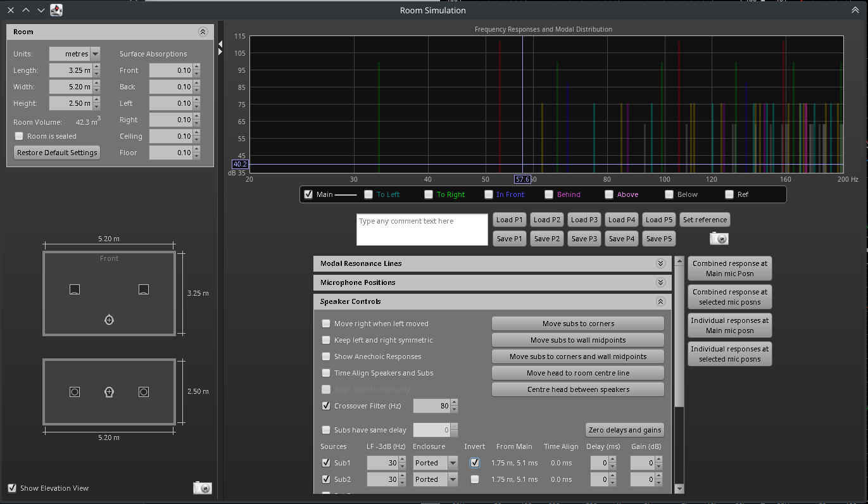Increase the Front absorption spinner
868x504 pixels.
196,67
